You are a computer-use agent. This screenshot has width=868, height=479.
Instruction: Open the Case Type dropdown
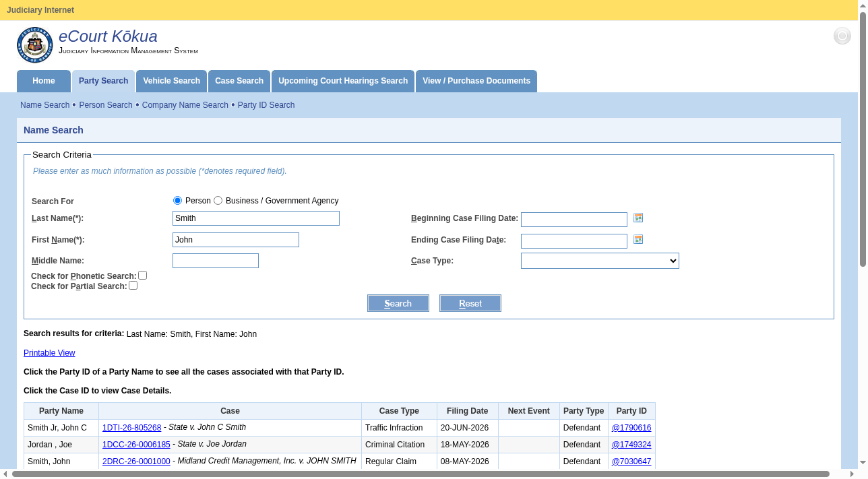pos(600,261)
